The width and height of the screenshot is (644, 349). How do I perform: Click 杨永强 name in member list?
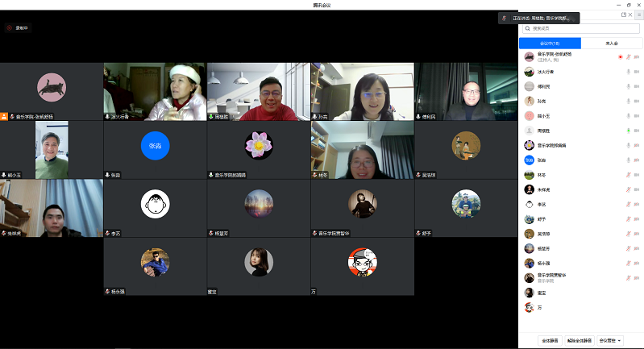point(543,264)
